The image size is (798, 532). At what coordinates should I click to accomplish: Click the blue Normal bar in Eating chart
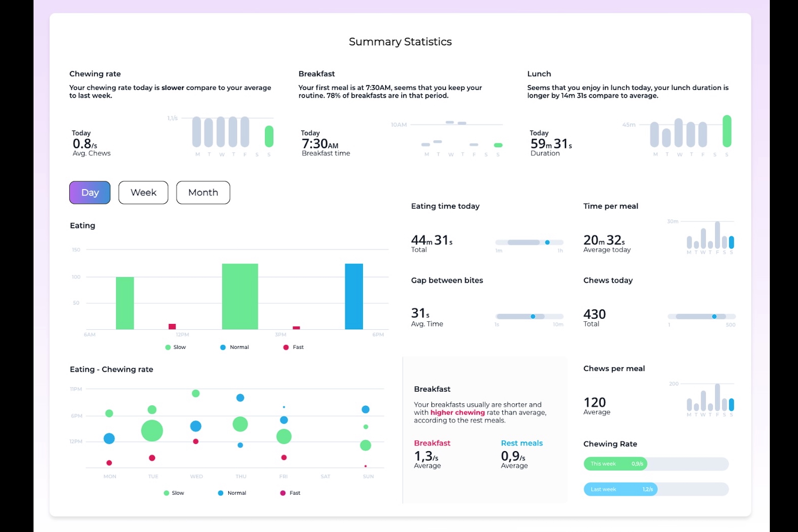[354, 296]
